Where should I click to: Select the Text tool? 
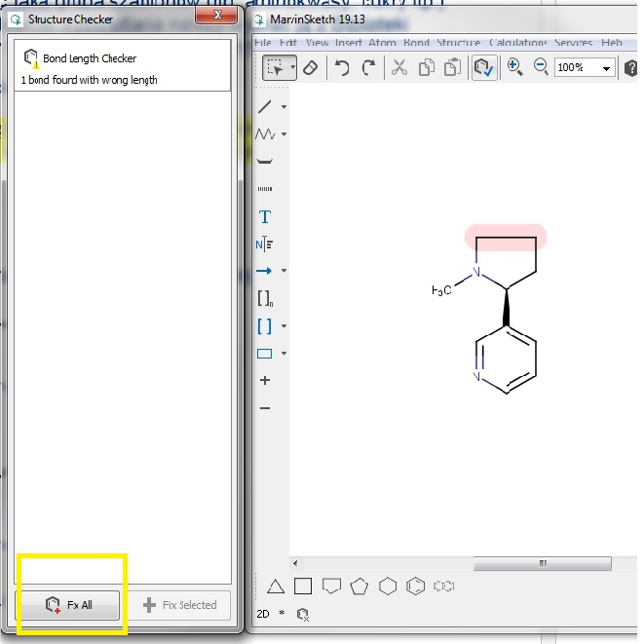tap(264, 216)
